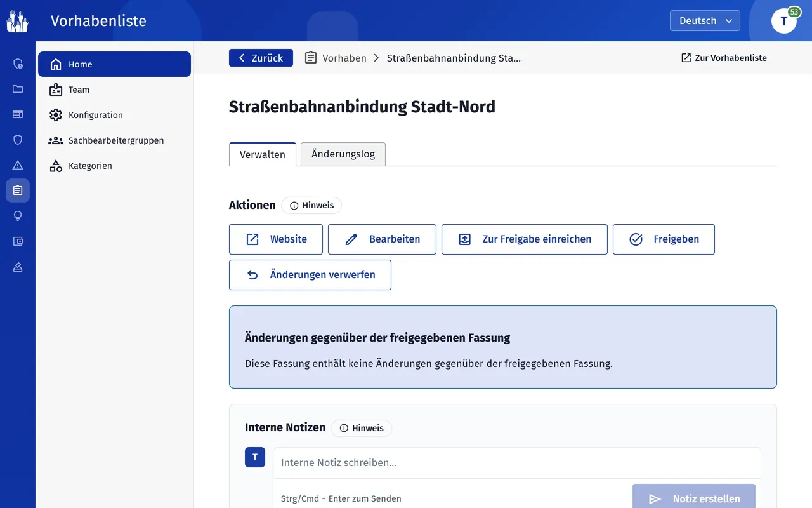812x508 pixels.
Task: Click Zur Freigabe einreichen button
Action: (x=525, y=239)
